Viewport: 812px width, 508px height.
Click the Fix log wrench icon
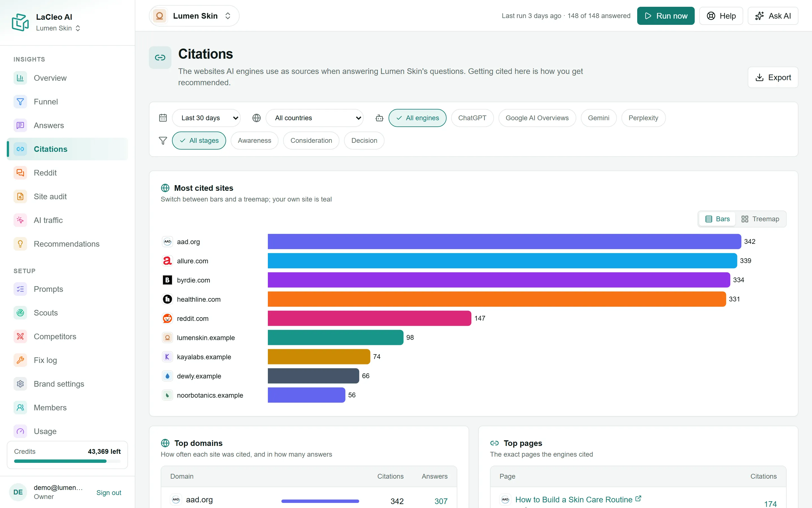[x=20, y=360]
